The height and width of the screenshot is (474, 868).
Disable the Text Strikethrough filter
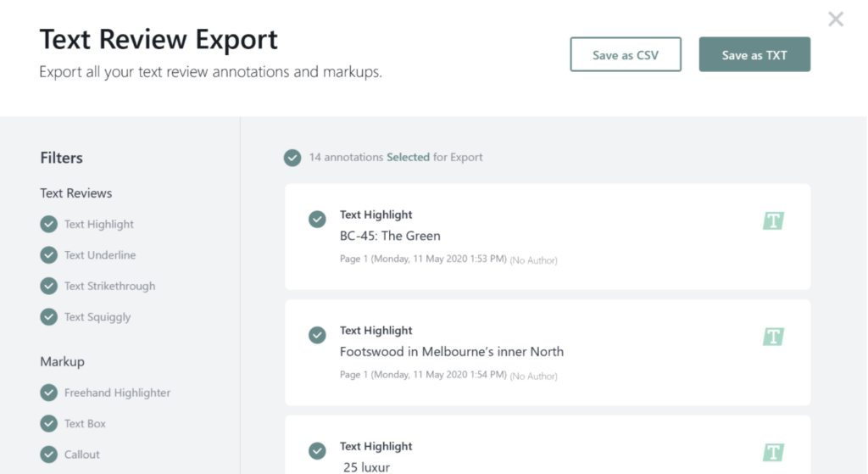(x=48, y=286)
